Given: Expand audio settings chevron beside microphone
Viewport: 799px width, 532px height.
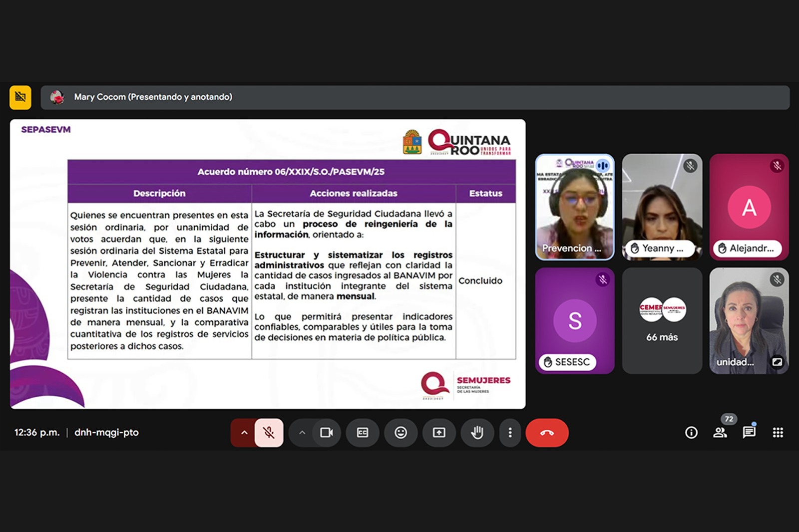Looking at the screenshot, I should coord(244,433).
